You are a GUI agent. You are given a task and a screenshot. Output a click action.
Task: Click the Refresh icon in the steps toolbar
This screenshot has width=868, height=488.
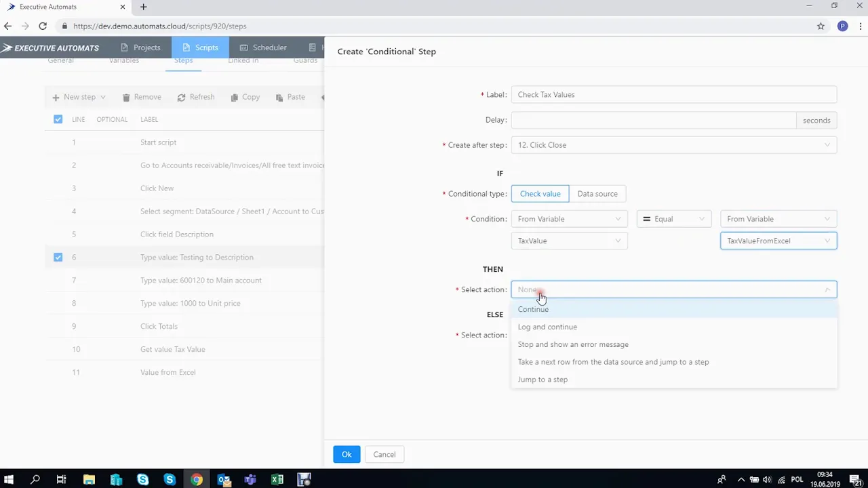click(x=182, y=97)
